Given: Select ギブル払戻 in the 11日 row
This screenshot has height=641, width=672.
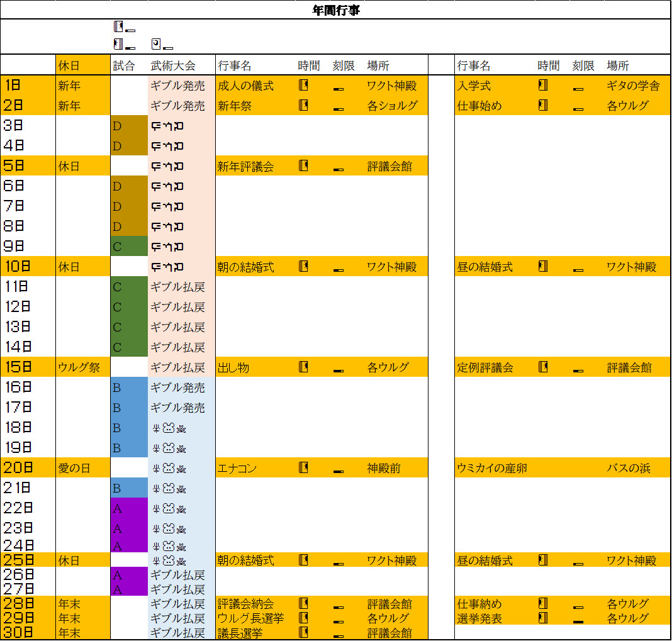Looking at the screenshot, I should [177, 287].
